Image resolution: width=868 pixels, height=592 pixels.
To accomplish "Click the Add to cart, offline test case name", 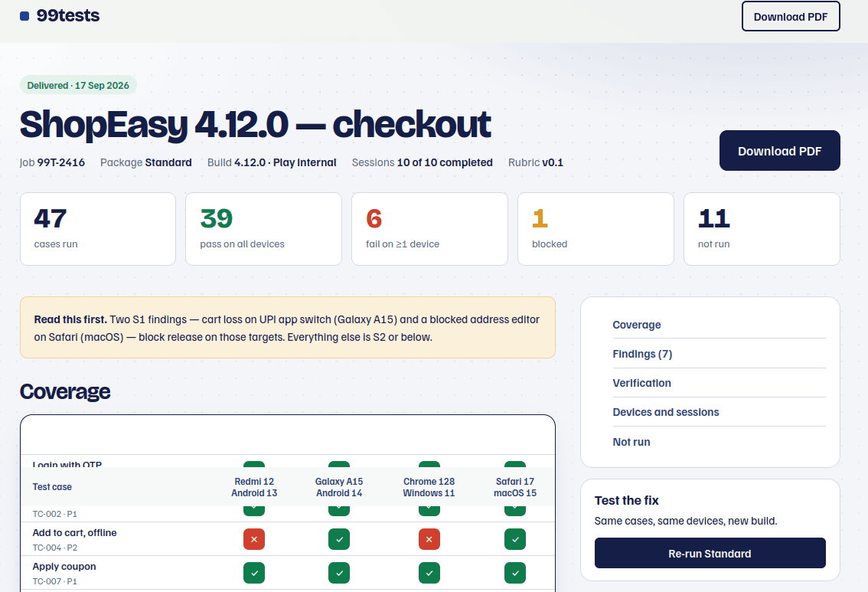I will [75, 533].
